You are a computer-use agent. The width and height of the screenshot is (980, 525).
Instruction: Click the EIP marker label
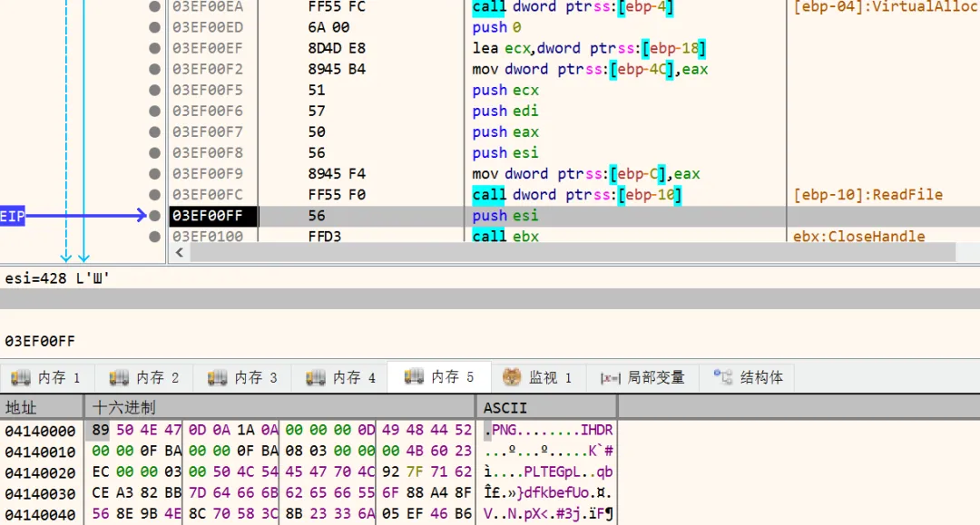(x=13, y=216)
